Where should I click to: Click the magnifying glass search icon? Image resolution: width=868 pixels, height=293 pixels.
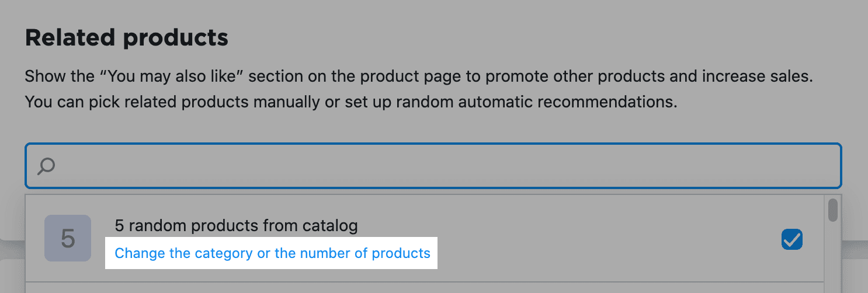(46, 166)
